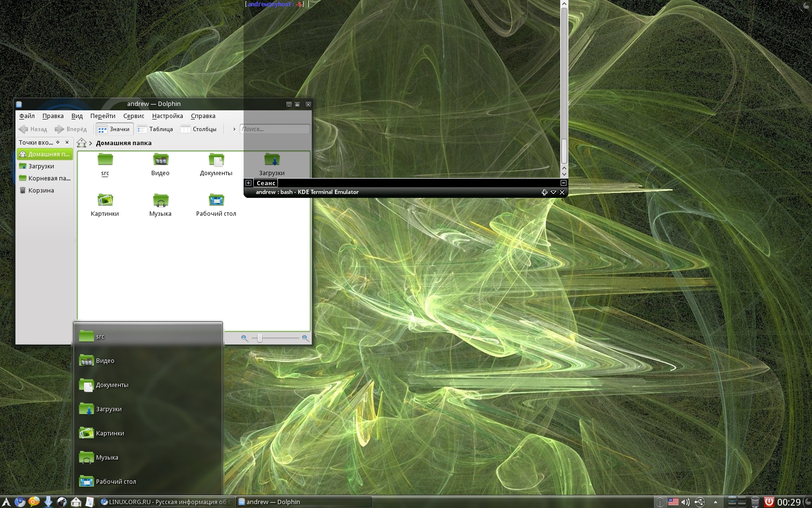Add a new terminal session tab with plus button
812x508 pixels.
click(x=248, y=183)
